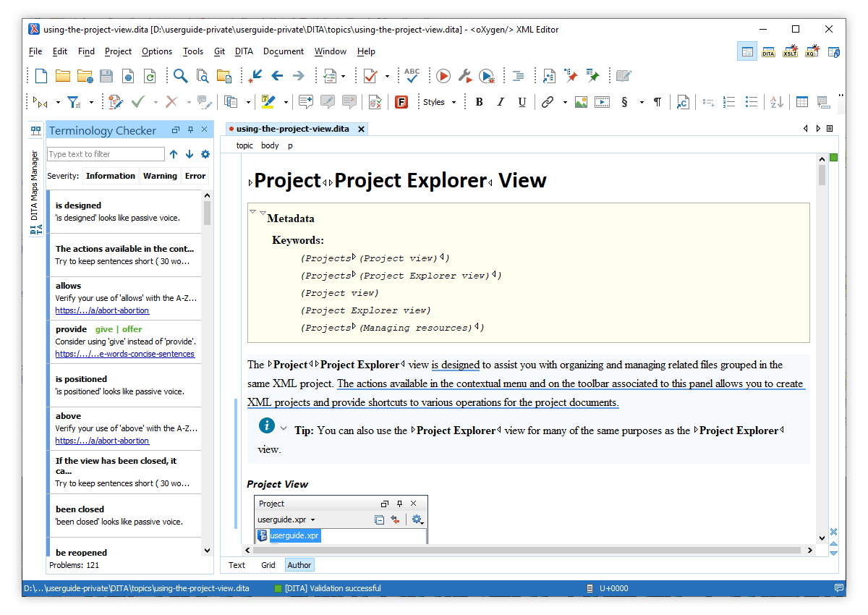This screenshot has height=615, width=868.
Task: Click the Validate red checkmark icon
Action: 370,76
